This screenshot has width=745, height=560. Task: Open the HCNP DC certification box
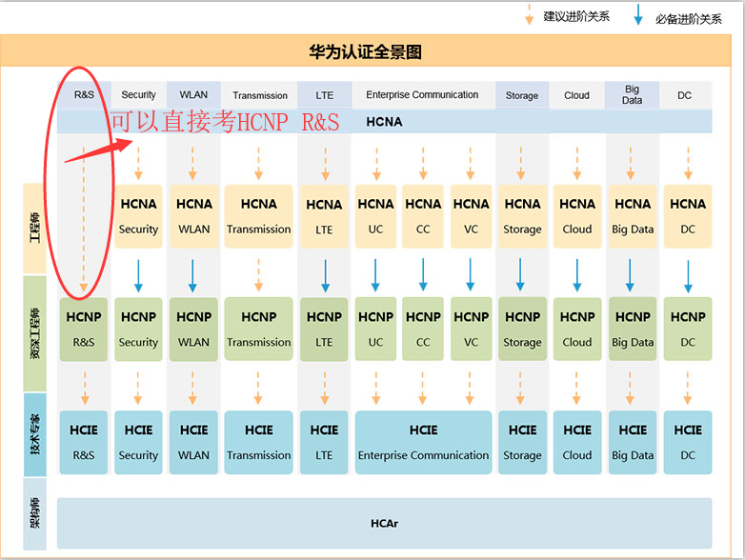pyautogui.click(x=688, y=330)
